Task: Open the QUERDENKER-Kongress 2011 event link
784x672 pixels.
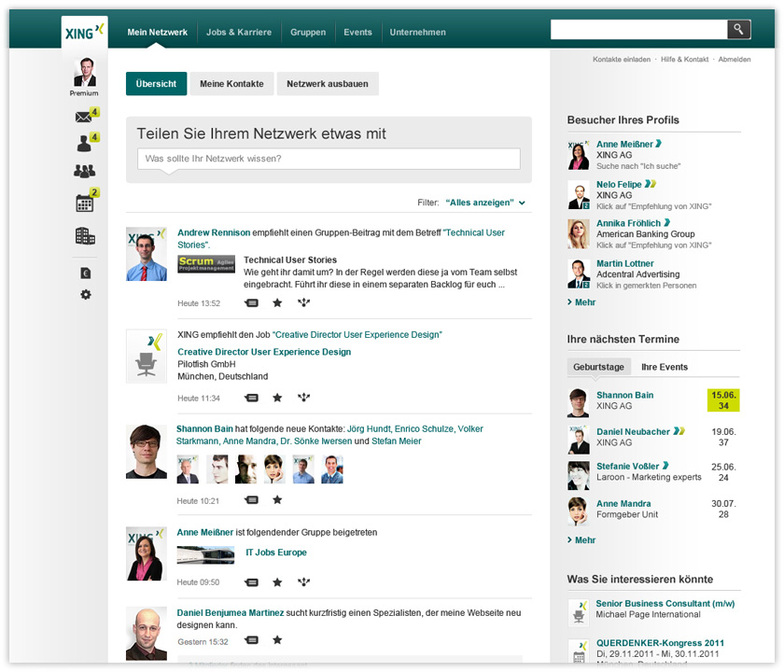Action: (x=660, y=642)
